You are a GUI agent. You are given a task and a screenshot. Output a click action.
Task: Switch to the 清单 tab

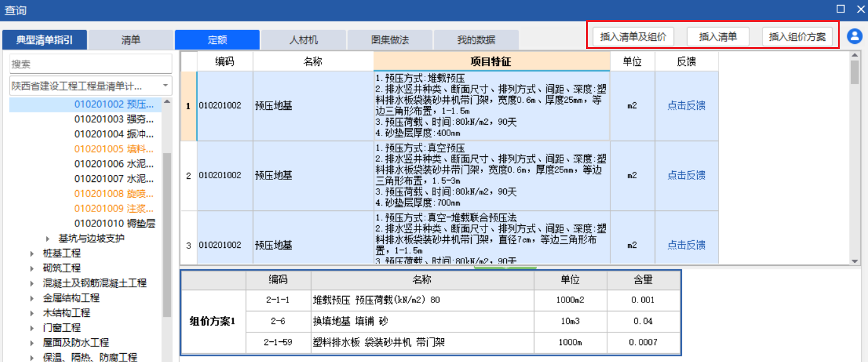tap(131, 39)
